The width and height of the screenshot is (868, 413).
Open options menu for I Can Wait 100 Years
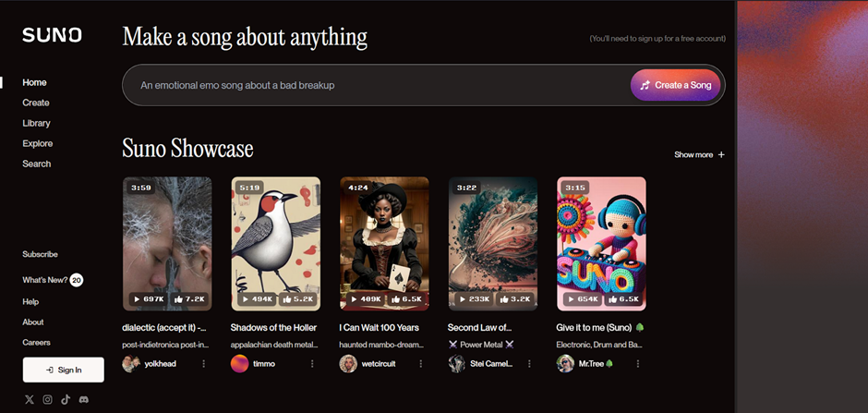click(x=421, y=364)
